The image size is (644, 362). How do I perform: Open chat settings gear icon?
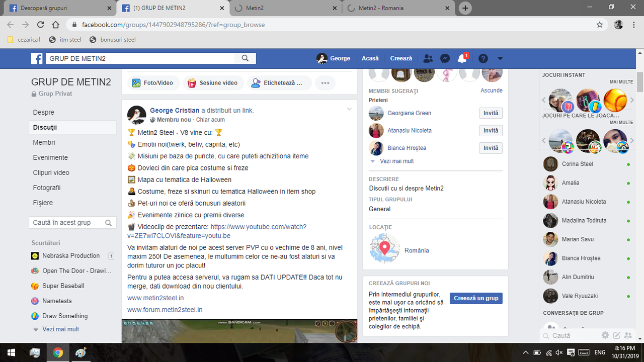click(605, 335)
